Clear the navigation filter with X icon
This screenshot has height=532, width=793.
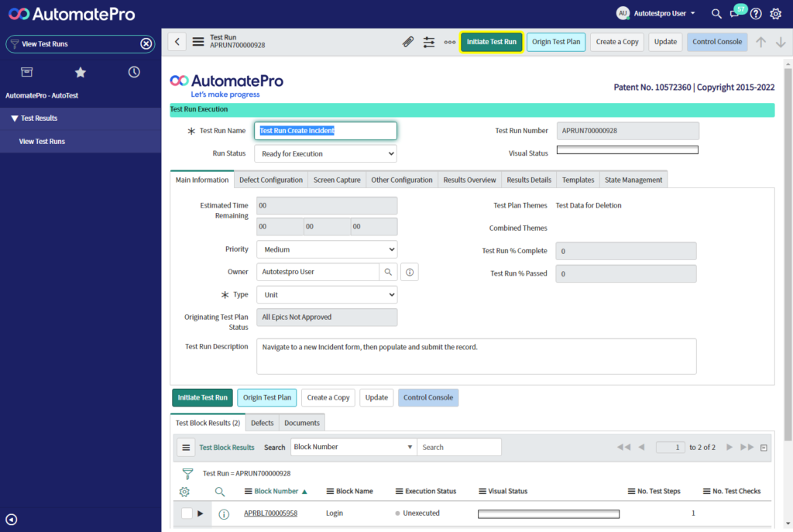(x=146, y=44)
